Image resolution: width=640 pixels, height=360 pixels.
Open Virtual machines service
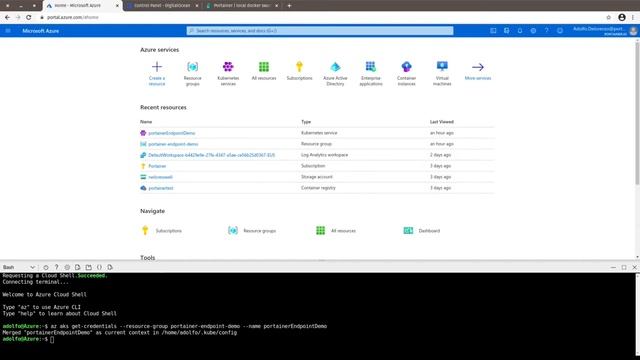442,73
